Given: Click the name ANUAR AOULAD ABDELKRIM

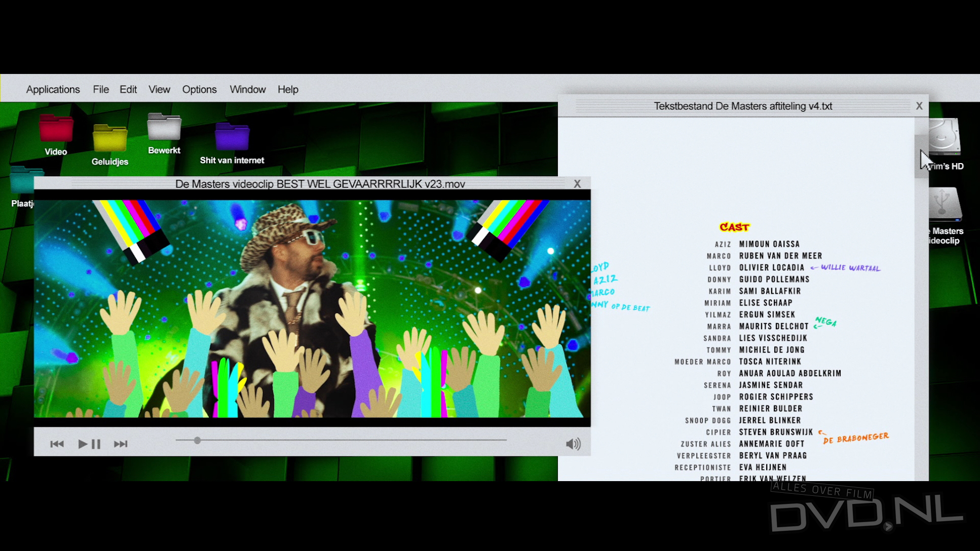Looking at the screenshot, I should tap(790, 373).
